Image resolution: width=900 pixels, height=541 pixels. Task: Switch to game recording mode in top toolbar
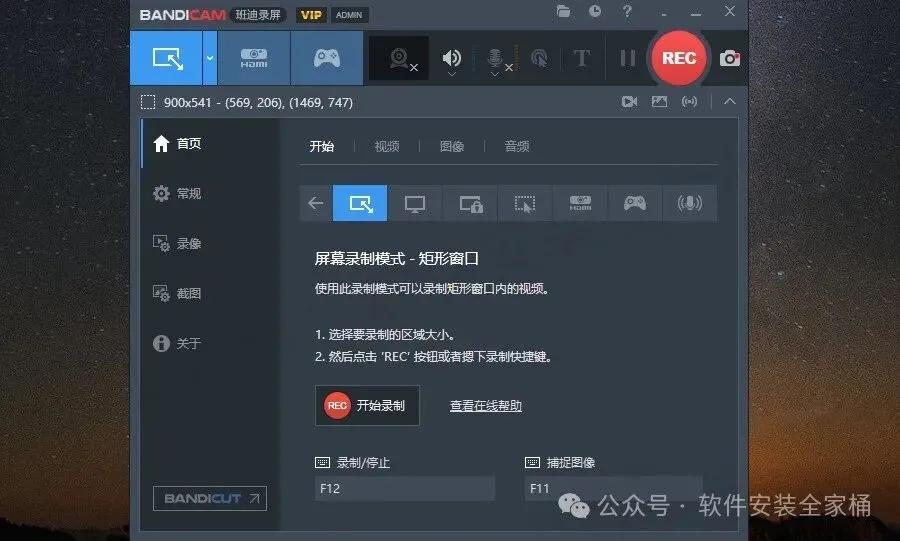(x=327, y=58)
